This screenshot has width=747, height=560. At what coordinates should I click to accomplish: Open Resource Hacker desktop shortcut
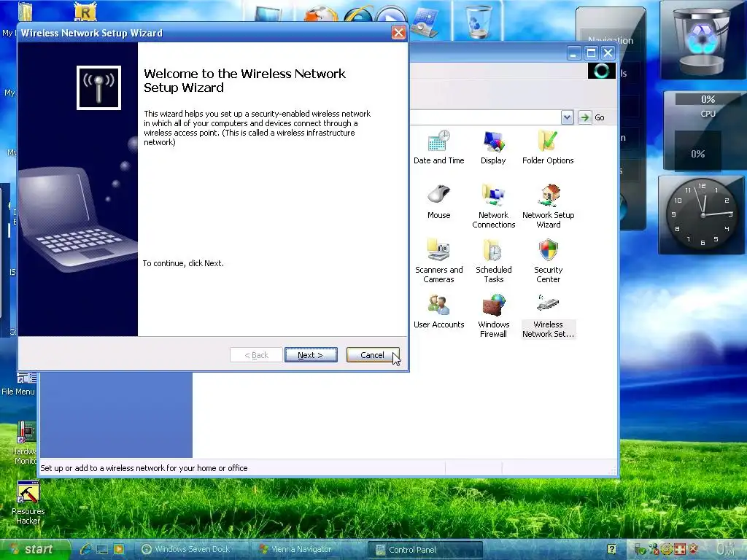28,502
